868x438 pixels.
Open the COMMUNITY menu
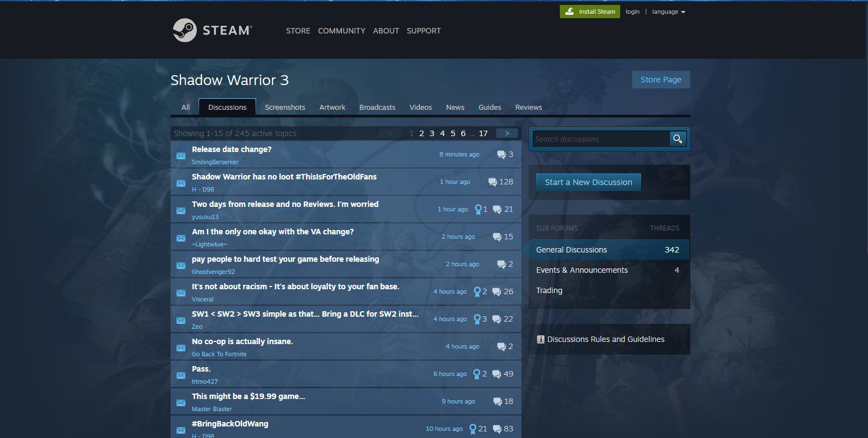pos(342,31)
